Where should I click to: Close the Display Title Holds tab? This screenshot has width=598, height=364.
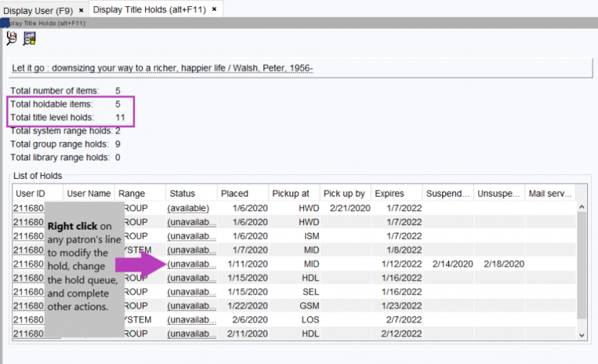point(215,9)
